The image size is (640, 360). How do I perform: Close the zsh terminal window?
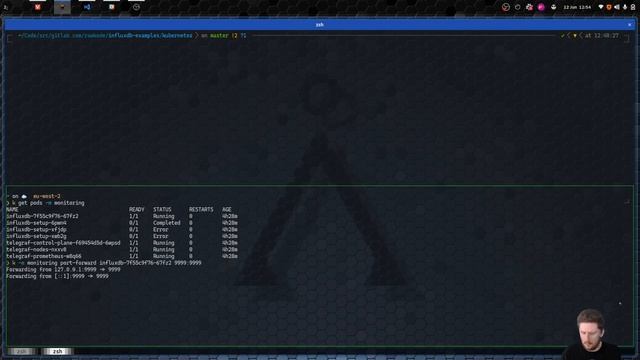pos(629,25)
